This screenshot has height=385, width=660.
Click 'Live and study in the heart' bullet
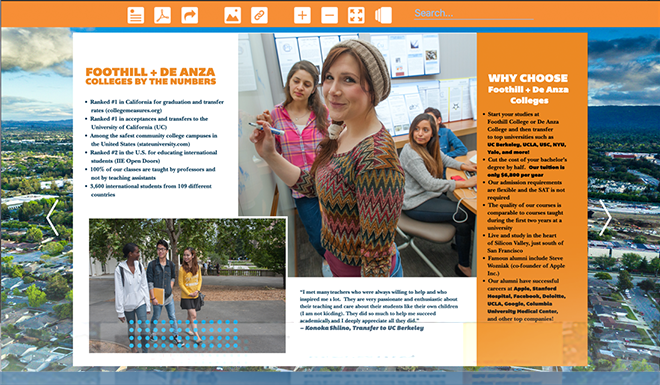pyautogui.click(x=523, y=243)
